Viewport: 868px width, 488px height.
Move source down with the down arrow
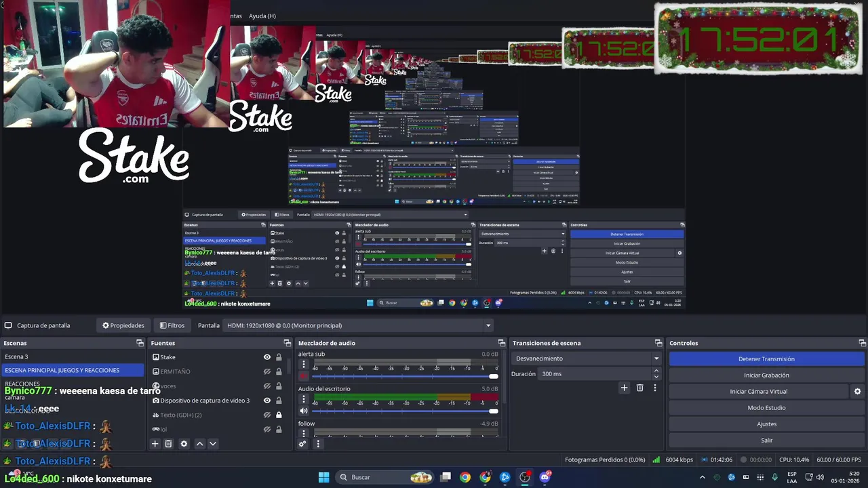tap(213, 444)
